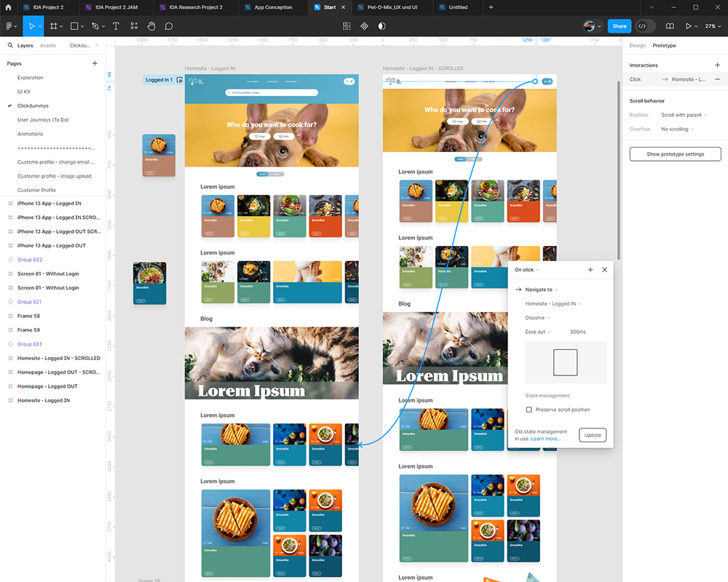Viewport: 728px width, 582px height.
Task: Open the On click trigger dropdown
Action: [527, 270]
